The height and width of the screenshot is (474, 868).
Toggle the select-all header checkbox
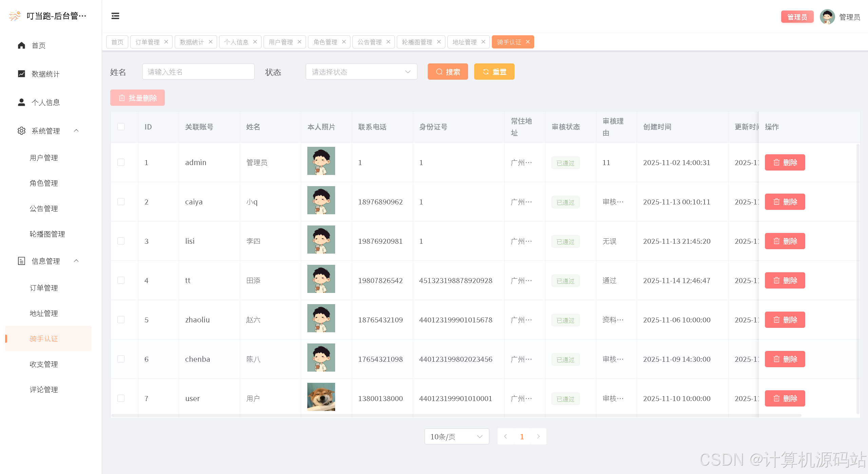tap(121, 127)
